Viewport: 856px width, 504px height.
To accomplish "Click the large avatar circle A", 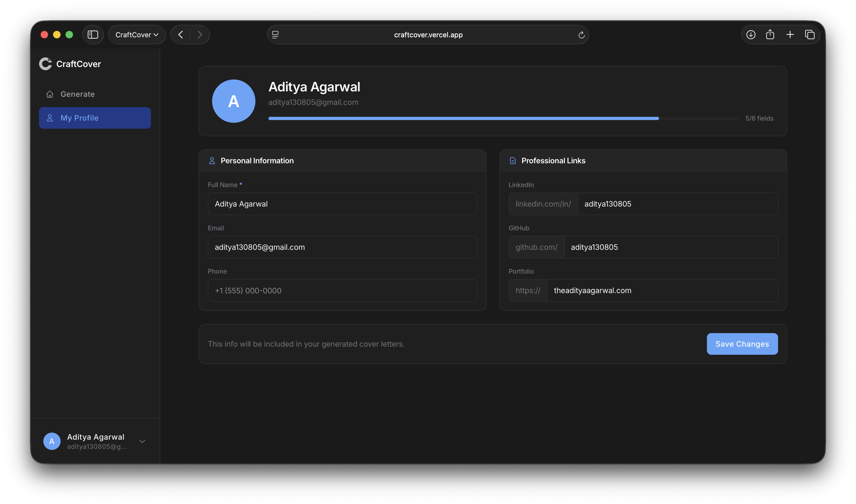I will click(x=233, y=101).
